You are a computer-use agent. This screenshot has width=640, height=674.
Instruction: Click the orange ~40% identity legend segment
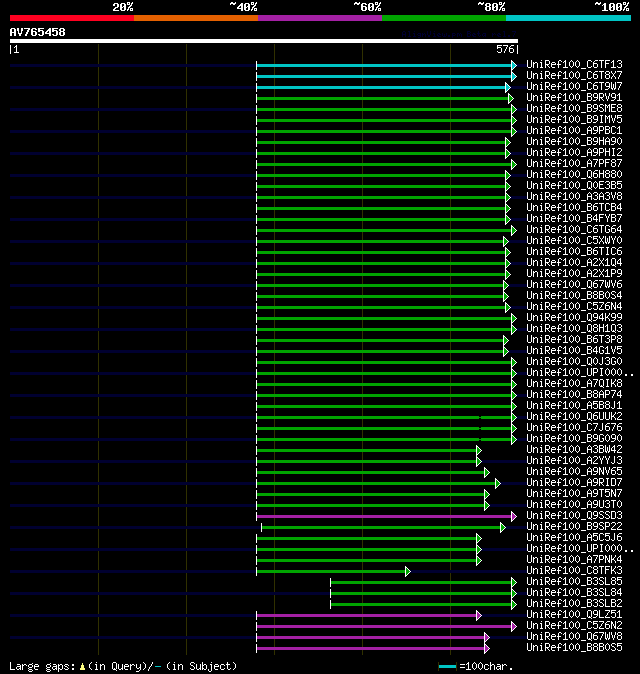point(196,18)
